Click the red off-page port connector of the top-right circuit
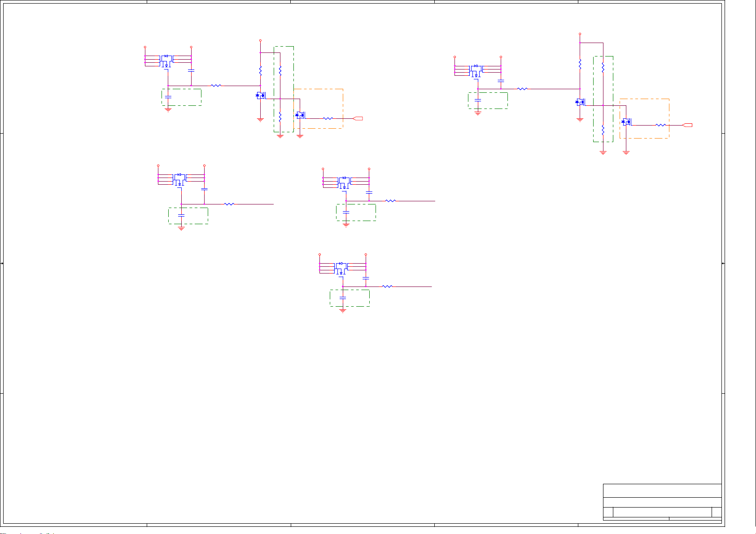756x534 pixels. click(x=687, y=125)
